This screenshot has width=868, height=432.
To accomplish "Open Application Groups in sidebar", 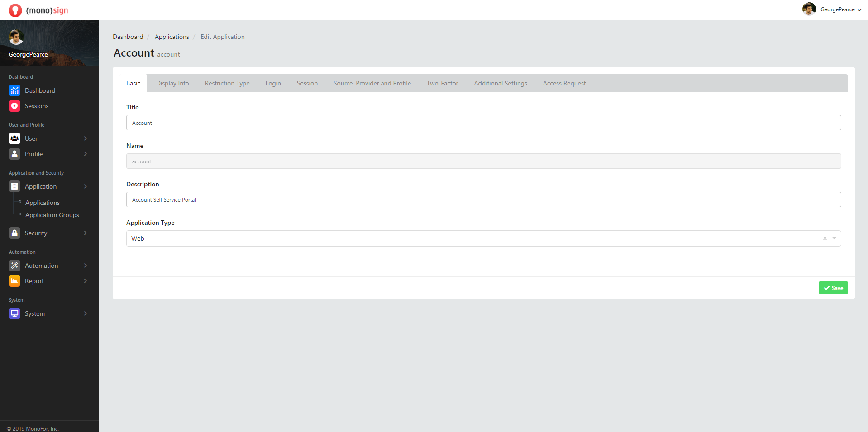I will click(52, 215).
